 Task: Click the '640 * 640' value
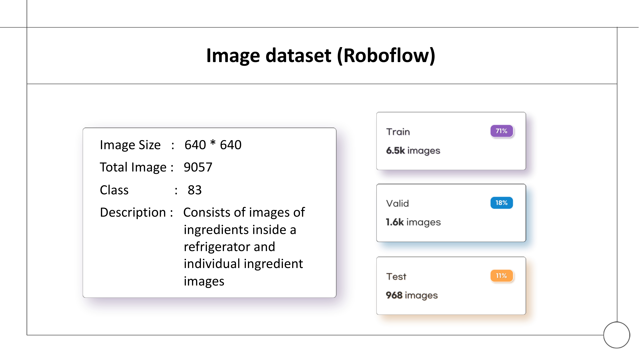[213, 145]
